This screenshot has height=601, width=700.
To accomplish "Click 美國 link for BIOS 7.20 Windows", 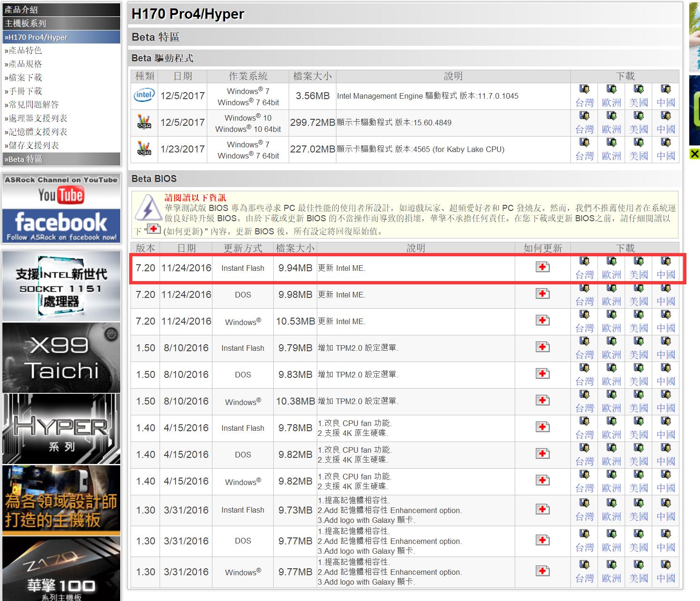I will pos(639,328).
